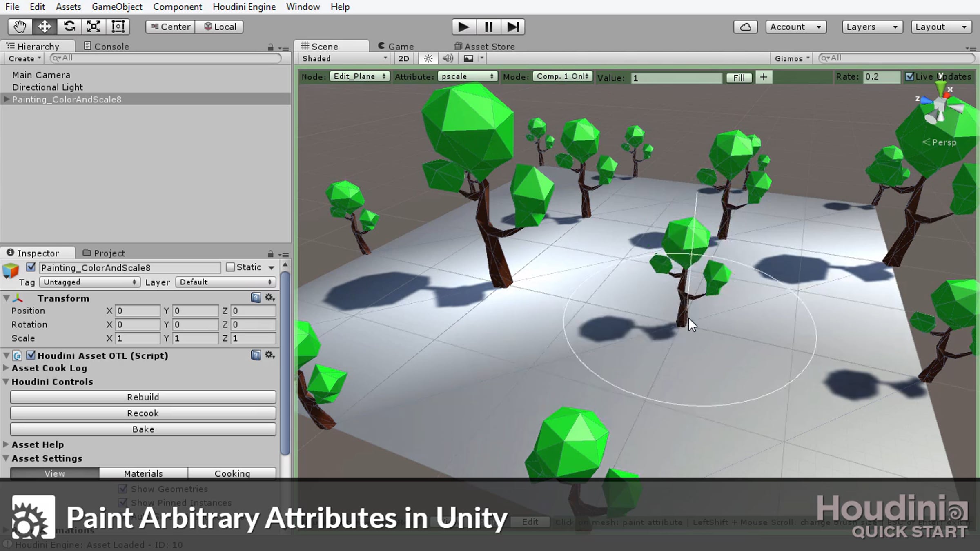Open the Node Edit_Plane dropdown
The height and width of the screenshot is (551, 980).
click(x=359, y=76)
